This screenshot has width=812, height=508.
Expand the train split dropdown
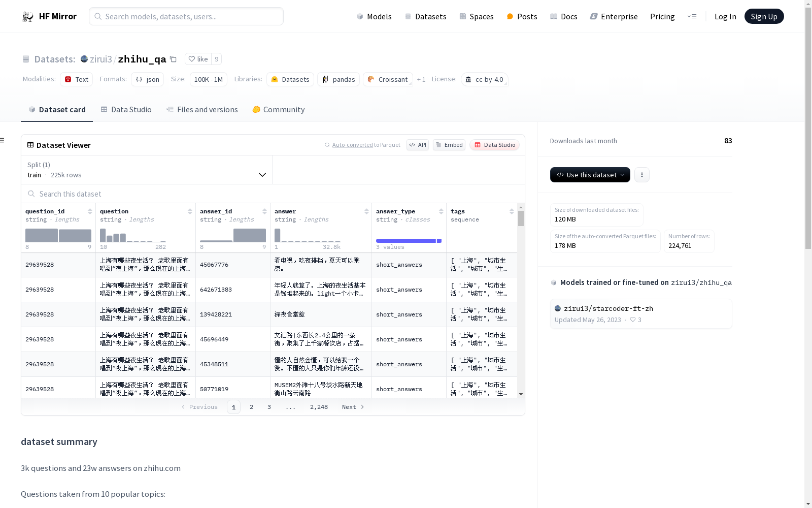coord(147,170)
